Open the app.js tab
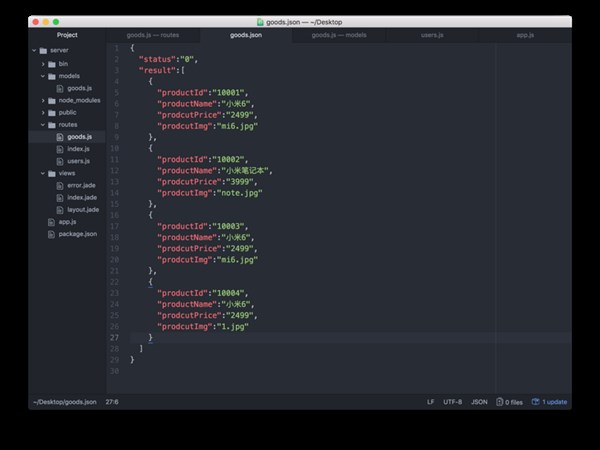Screen dimensions: 600x450 pos(525,35)
